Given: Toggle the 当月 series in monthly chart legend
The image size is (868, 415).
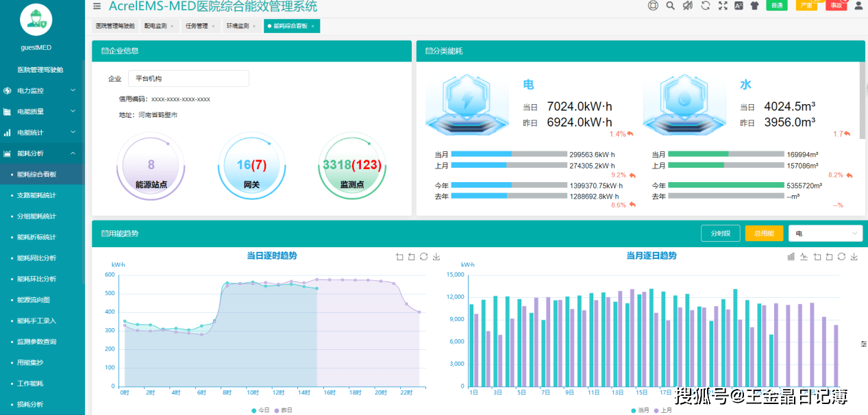Looking at the screenshot, I should 640,410.
